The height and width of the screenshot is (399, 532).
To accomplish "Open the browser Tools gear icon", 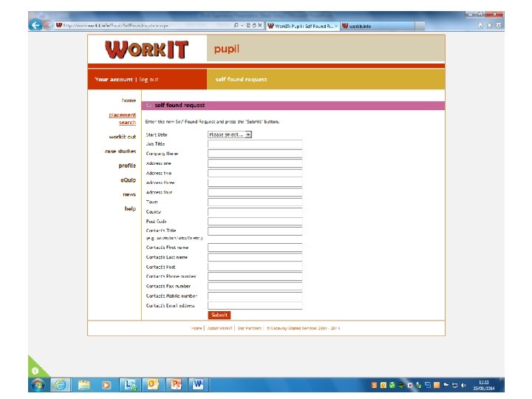I will click(x=498, y=25).
